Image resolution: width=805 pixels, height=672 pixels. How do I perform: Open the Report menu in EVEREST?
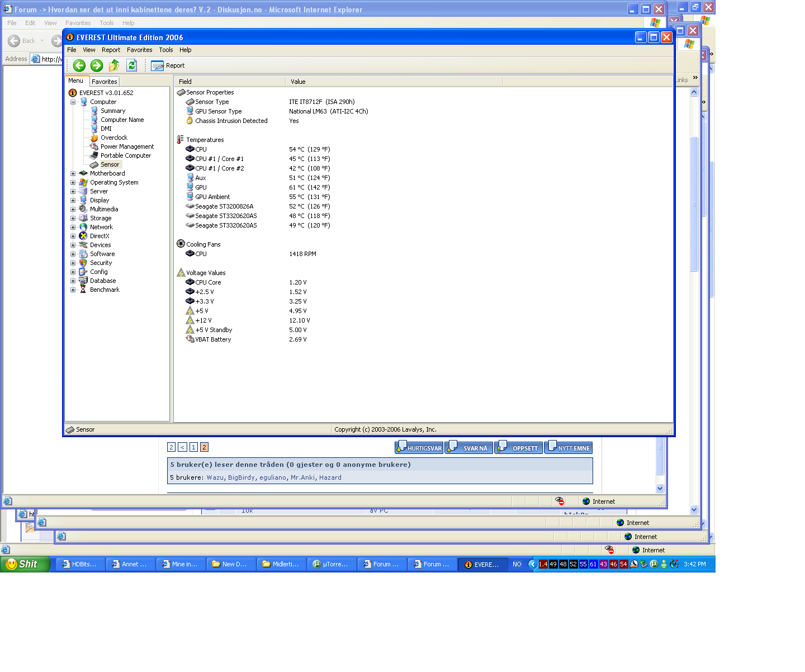pyautogui.click(x=111, y=50)
